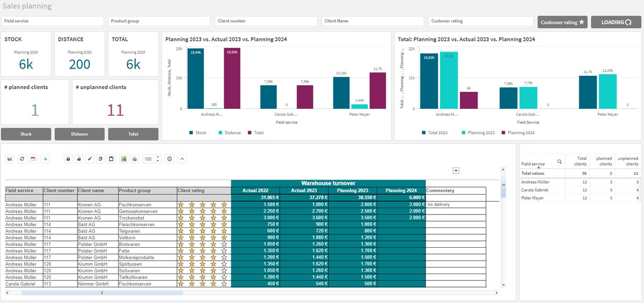Expand columns using the plus box icon
The image size is (644, 303).
coord(456,171)
